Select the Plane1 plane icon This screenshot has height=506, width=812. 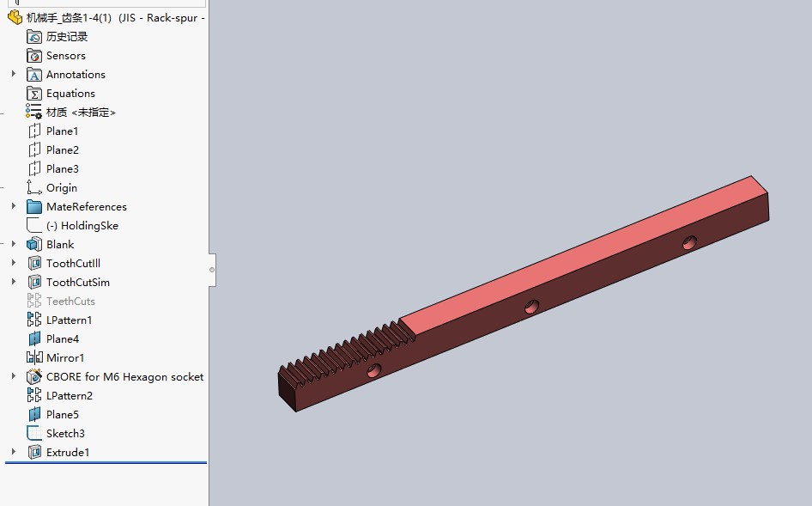click(34, 131)
